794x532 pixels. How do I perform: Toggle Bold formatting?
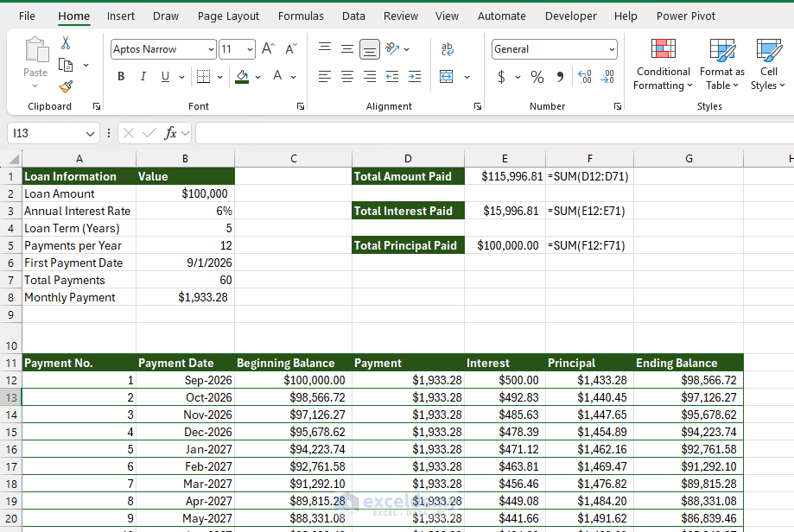pos(121,77)
